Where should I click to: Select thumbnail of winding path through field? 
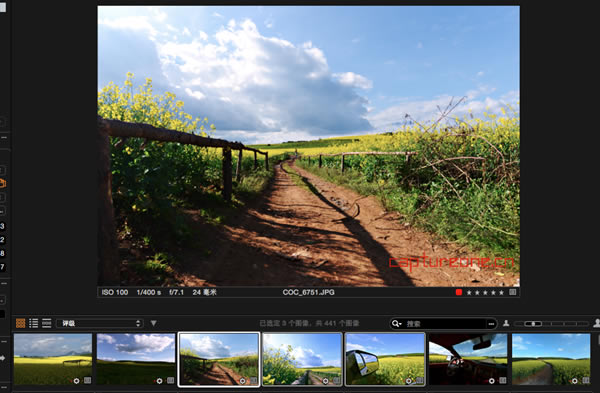click(x=551, y=359)
